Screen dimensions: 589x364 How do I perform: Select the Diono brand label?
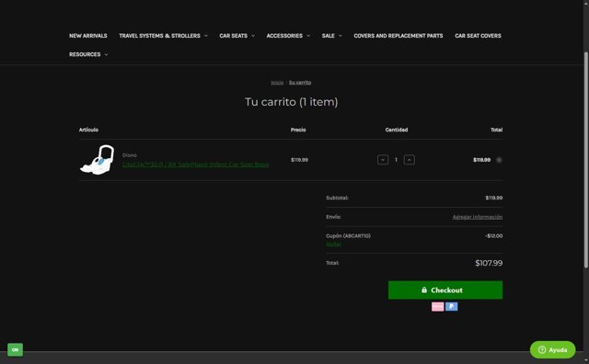(x=130, y=155)
